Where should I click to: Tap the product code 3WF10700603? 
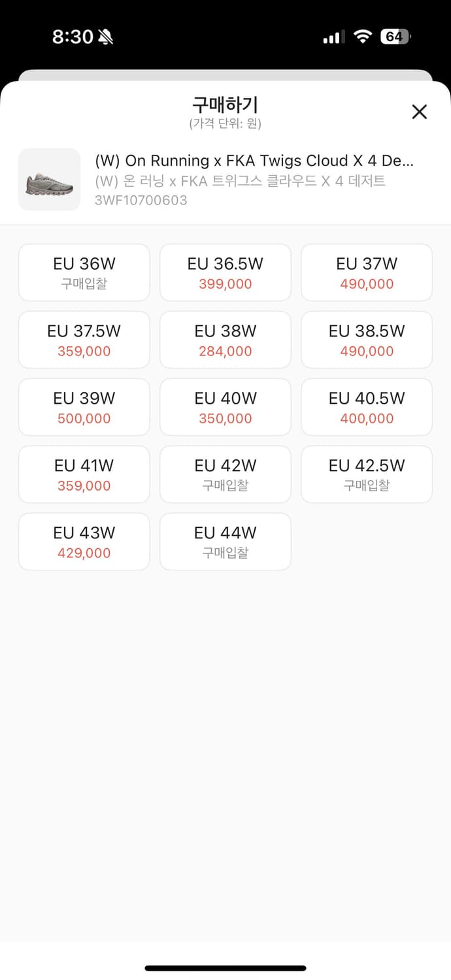(141, 200)
